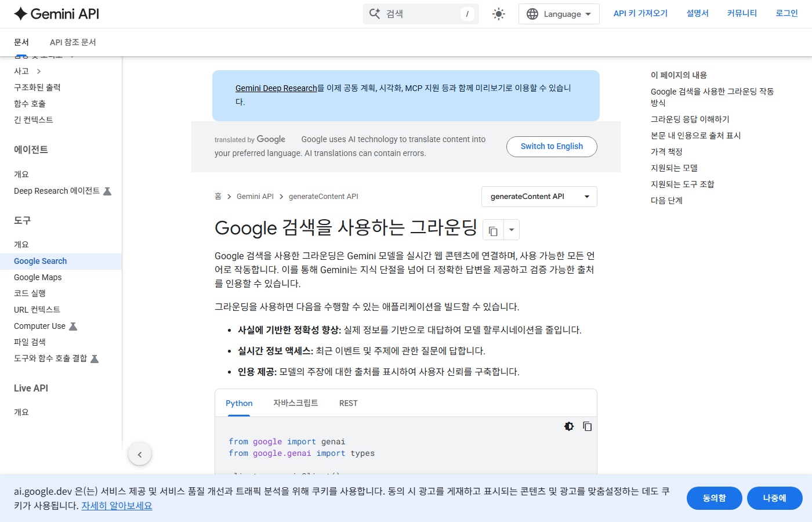This screenshot has width=812, height=522.
Task: Click the API 키 가져오기 link
Action: [x=640, y=13]
